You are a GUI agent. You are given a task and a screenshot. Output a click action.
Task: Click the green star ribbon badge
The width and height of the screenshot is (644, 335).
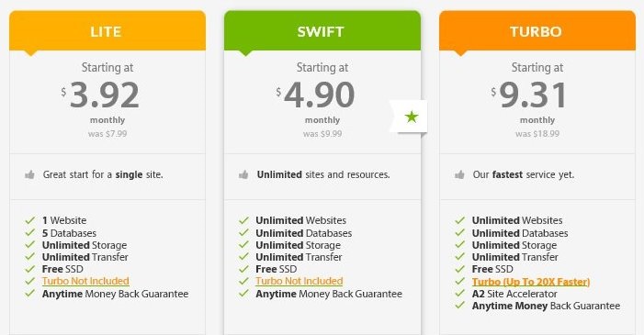click(409, 117)
